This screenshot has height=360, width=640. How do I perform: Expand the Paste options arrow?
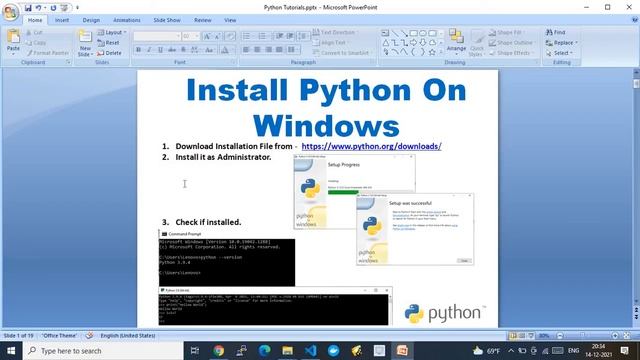[x=13, y=53]
